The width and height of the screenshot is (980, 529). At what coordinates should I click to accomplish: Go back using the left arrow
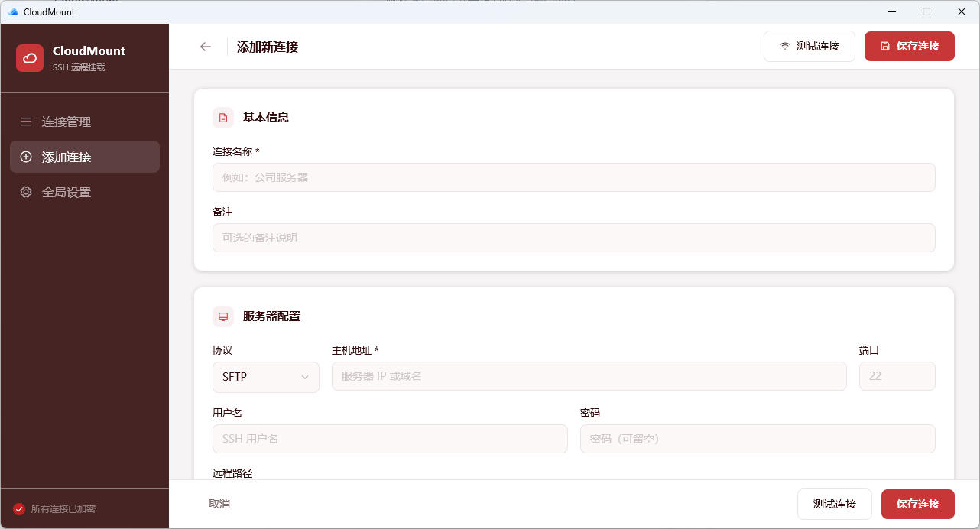[x=206, y=47]
